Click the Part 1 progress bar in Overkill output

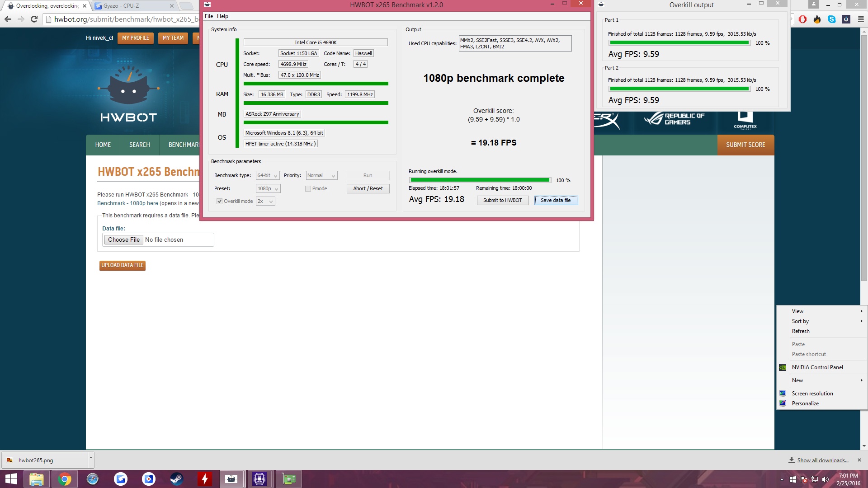point(679,43)
